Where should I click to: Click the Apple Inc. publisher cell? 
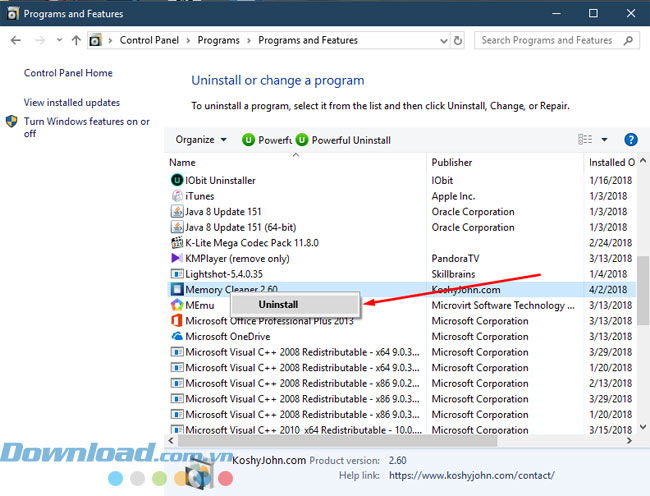click(x=453, y=196)
